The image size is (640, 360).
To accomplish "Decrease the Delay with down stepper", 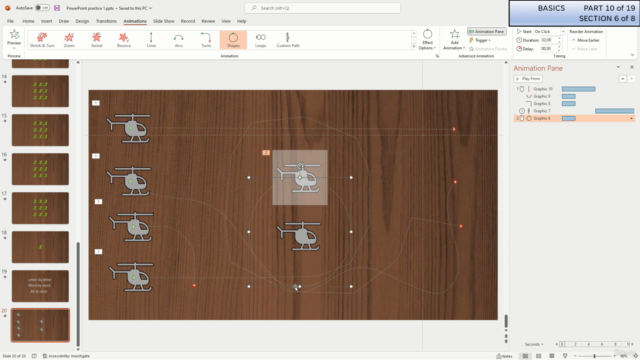I will (x=559, y=50).
